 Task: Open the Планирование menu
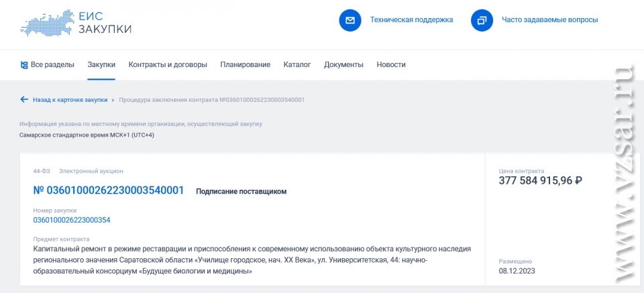pyautogui.click(x=245, y=65)
